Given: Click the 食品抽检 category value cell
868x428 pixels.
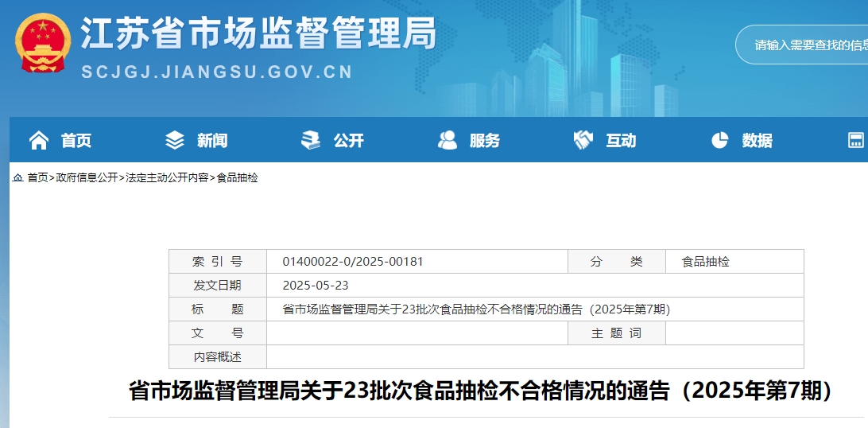Looking at the screenshot, I should 734,262.
